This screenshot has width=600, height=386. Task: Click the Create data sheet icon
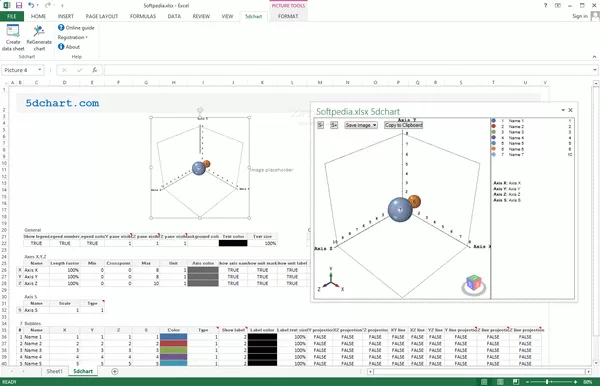tap(13, 31)
